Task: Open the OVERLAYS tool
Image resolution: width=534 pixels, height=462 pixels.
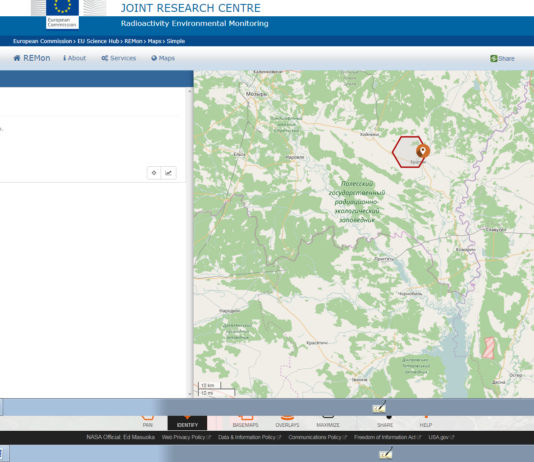Action: click(287, 423)
